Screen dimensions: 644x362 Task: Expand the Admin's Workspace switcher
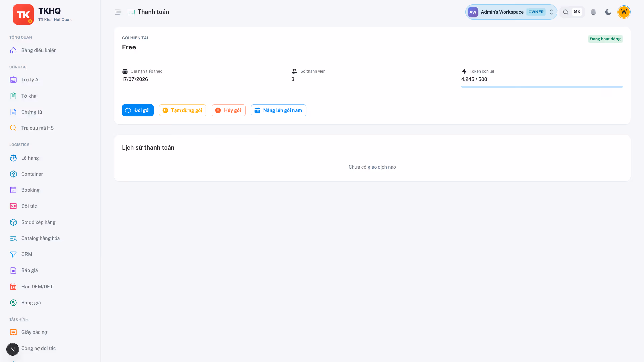511,12
